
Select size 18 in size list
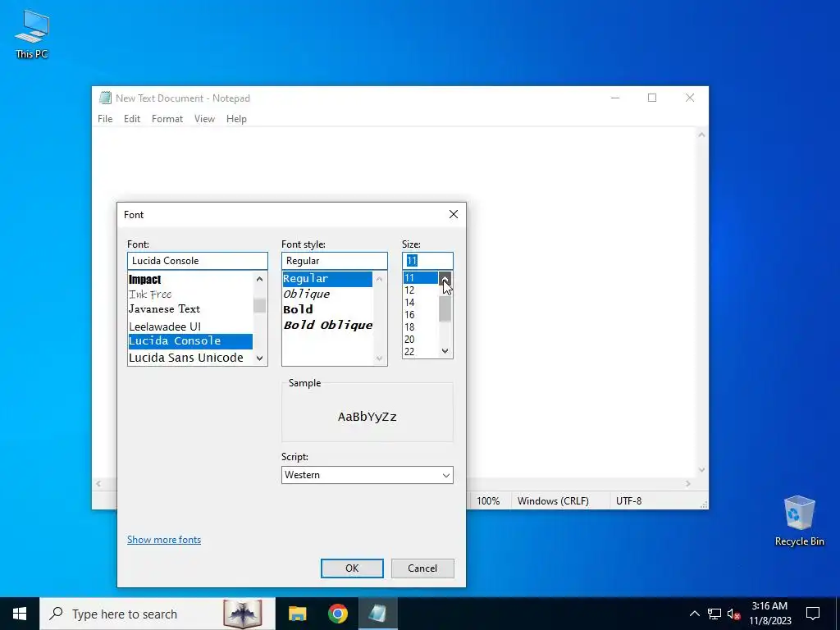(421, 327)
